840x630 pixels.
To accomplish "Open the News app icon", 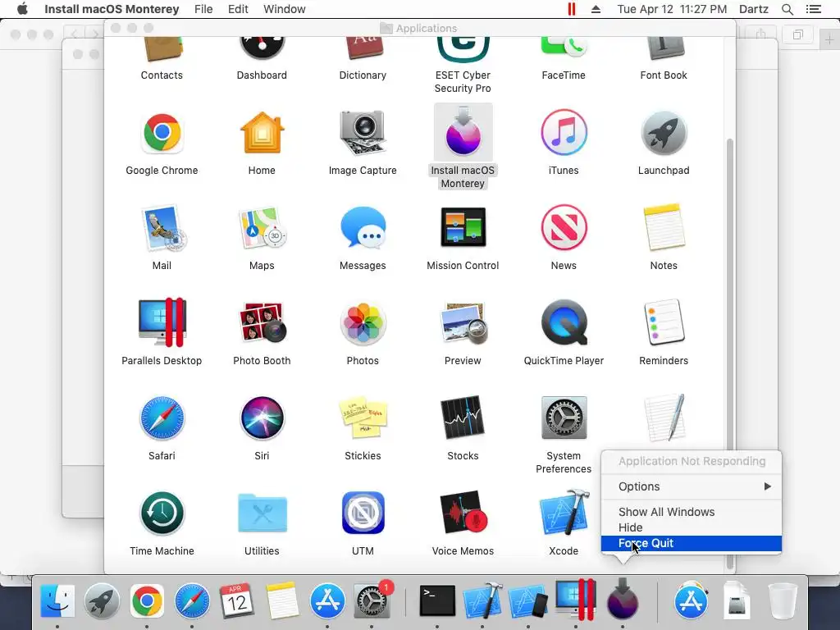I will coord(564,228).
